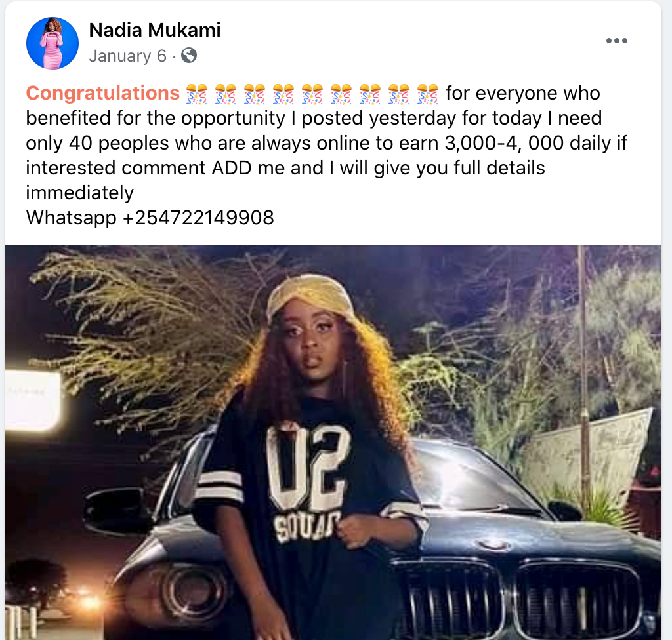Image resolution: width=672 pixels, height=640 pixels.
Task: Click the woman's gold cap in photo
Action: (310, 296)
